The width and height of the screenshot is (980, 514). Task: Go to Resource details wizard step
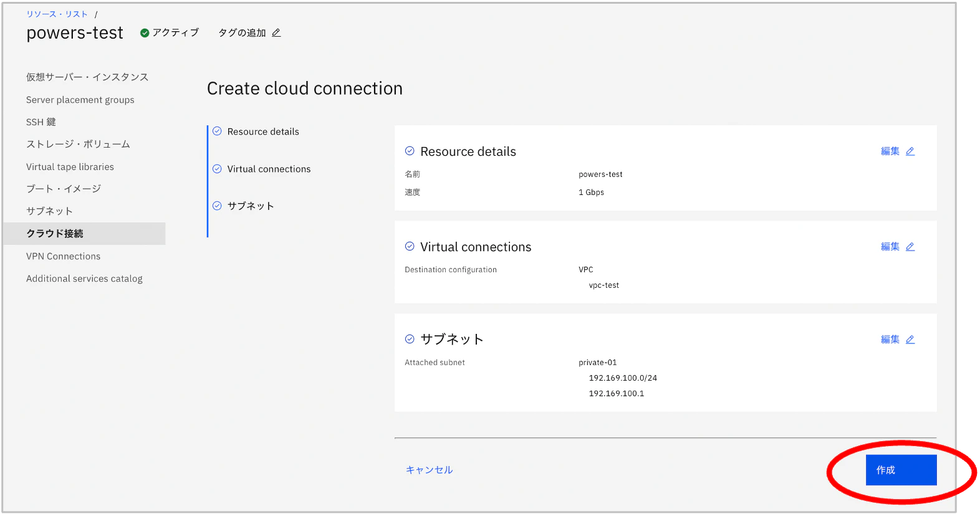point(263,131)
